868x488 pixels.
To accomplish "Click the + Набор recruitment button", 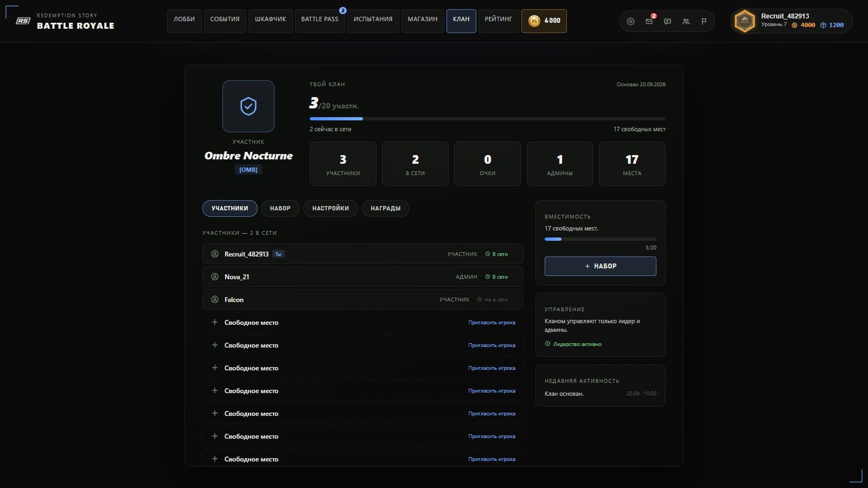I will (x=600, y=266).
